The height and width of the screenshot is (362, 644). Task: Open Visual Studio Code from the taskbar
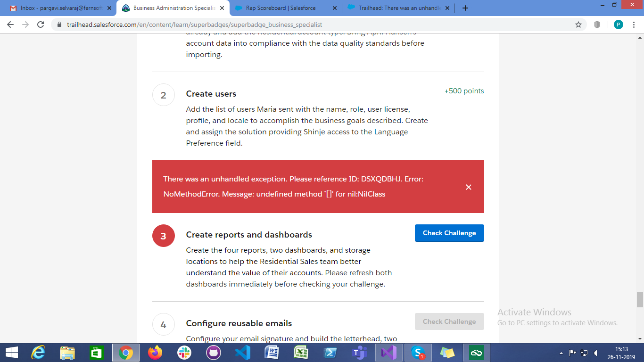tap(243, 353)
